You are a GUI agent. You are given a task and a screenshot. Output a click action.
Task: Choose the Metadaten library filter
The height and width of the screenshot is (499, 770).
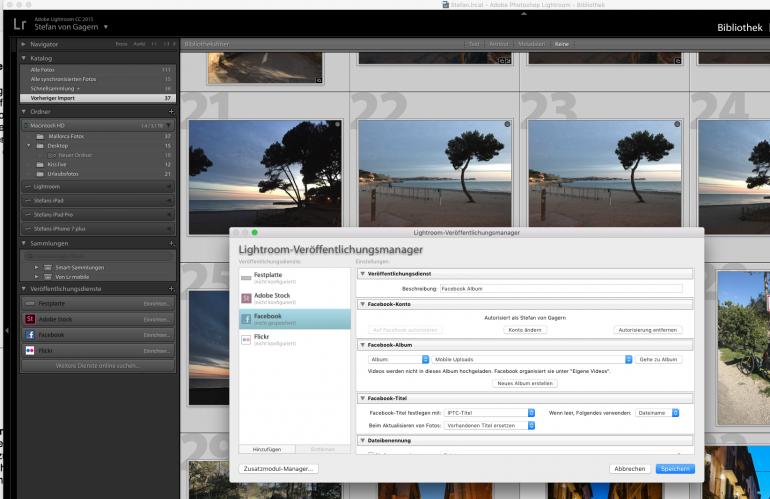click(531, 44)
